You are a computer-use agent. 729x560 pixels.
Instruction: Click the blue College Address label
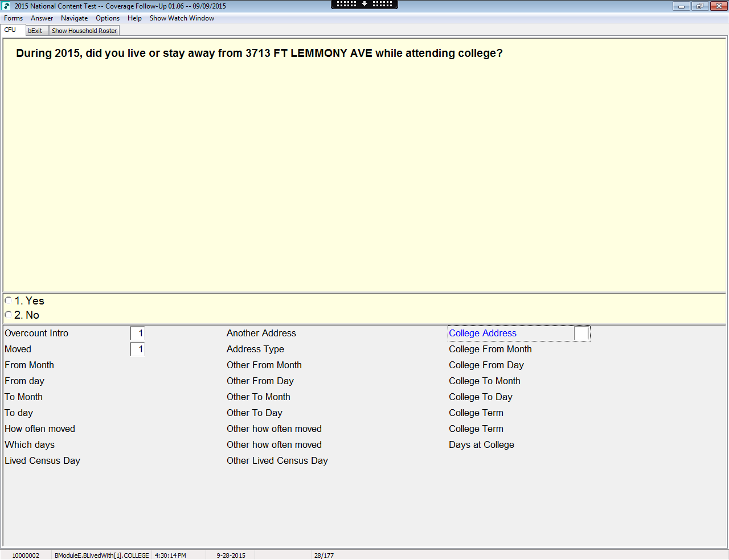482,333
